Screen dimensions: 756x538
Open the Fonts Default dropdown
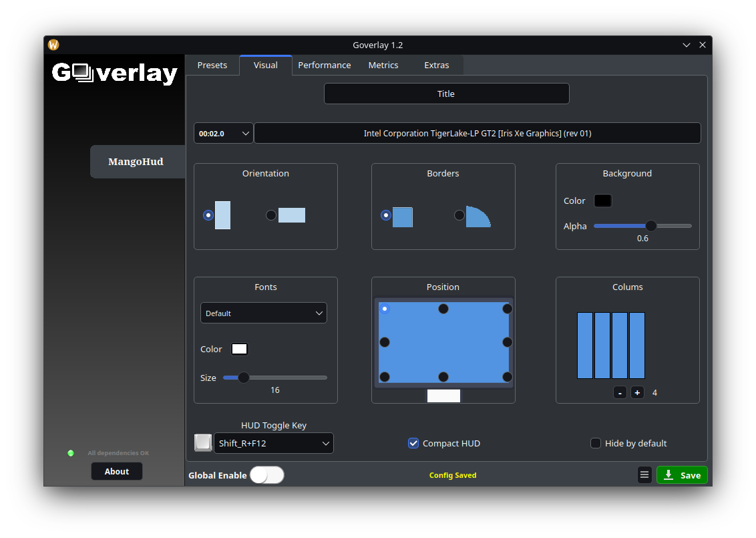pos(264,313)
